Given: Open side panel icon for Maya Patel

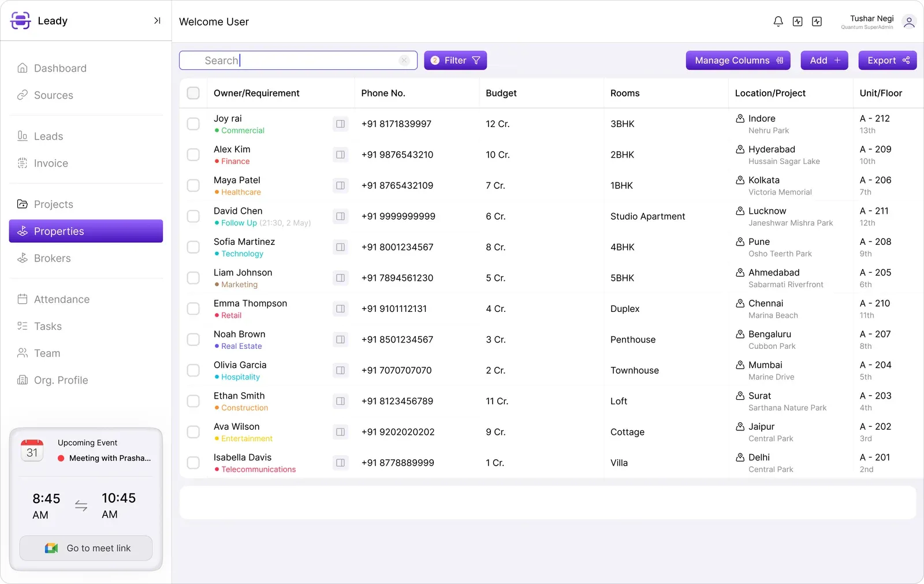Looking at the screenshot, I should (341, 185).
